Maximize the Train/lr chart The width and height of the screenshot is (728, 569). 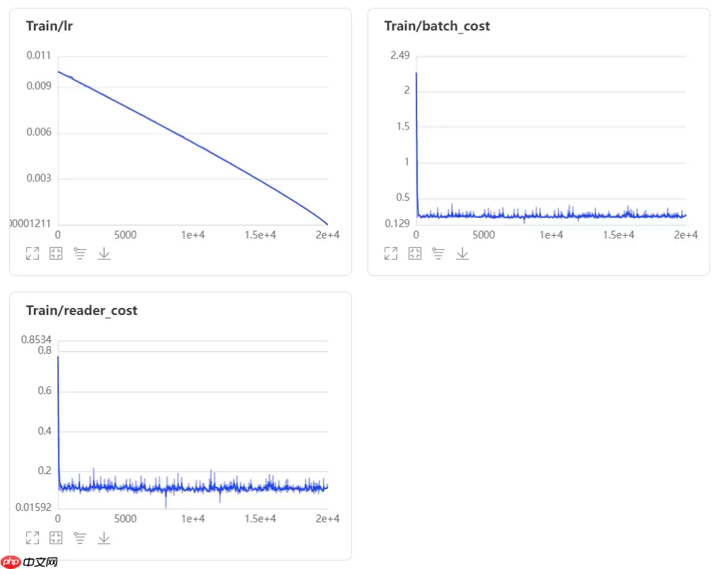32,253
